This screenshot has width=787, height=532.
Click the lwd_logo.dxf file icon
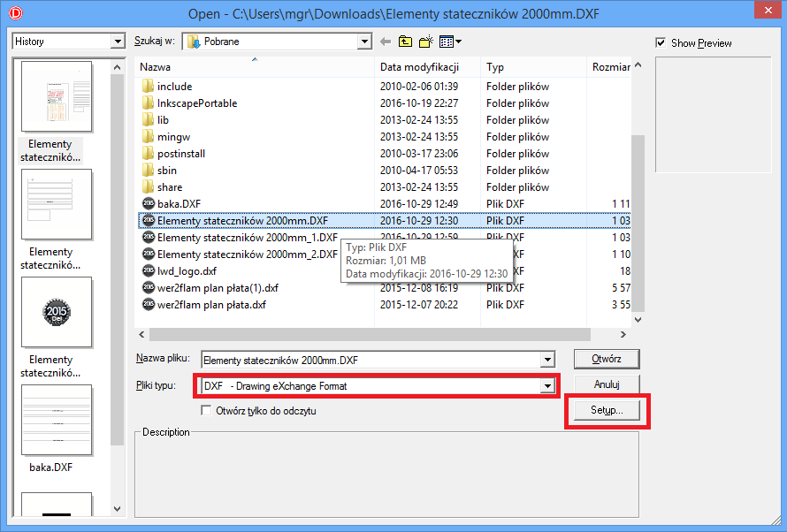(148, 271)
